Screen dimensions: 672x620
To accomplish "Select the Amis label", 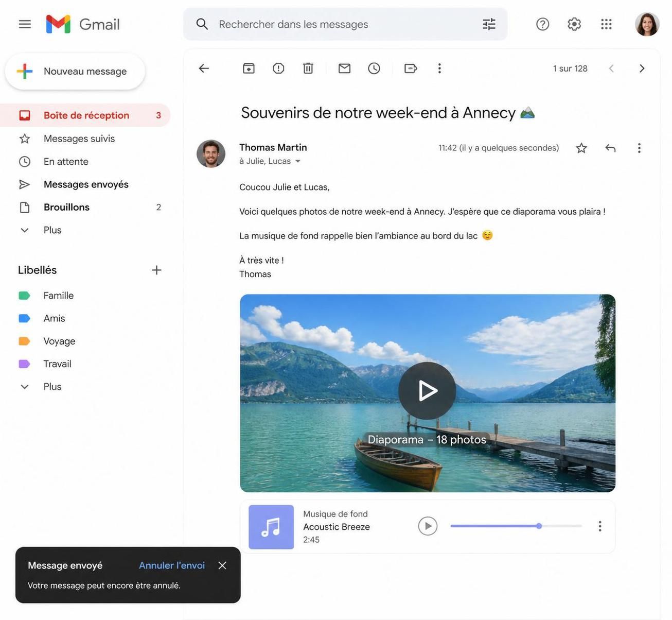I will point(54,318).
